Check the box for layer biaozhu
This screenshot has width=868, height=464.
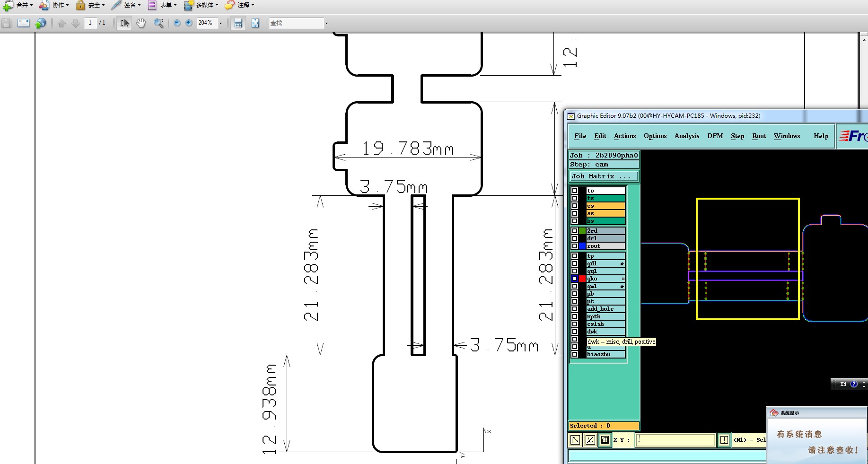[x=575, y=354]
